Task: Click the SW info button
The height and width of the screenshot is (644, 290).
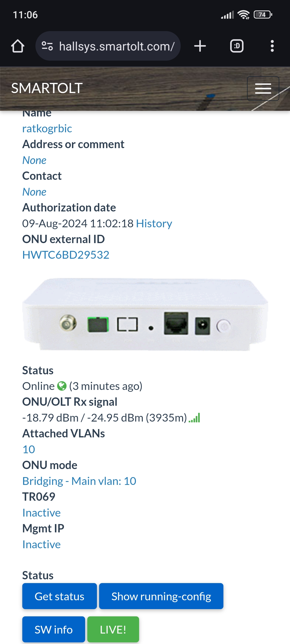Action: coord(54,630)
